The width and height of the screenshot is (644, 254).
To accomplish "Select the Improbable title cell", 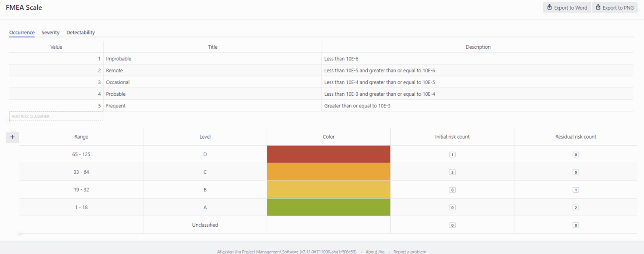I will pyautogui.click(x=119, y=58).
